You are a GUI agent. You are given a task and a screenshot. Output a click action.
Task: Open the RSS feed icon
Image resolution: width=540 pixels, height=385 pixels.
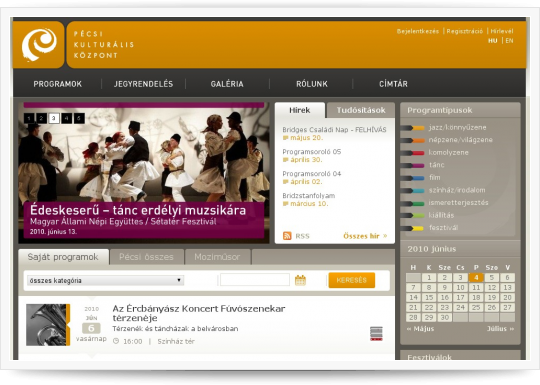(x=287, y=236)
